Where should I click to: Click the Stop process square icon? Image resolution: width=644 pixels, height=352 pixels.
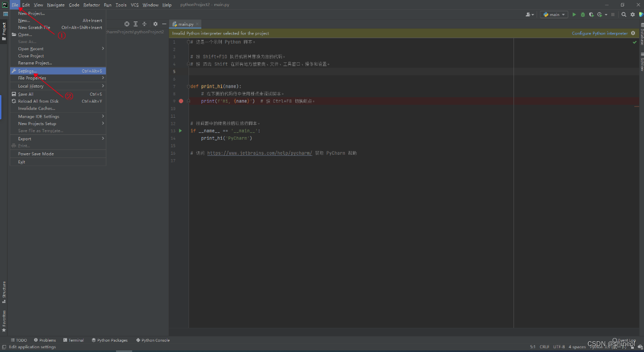[613, 15]
